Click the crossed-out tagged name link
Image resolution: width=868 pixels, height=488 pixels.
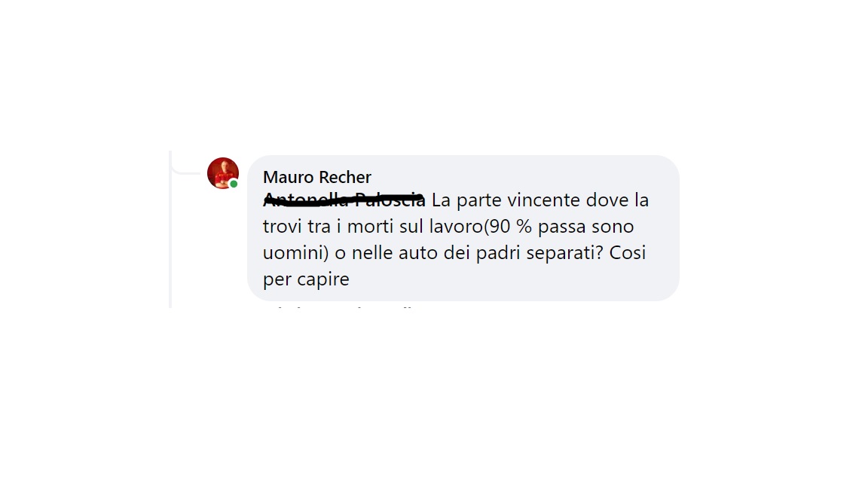coord(344,200)
